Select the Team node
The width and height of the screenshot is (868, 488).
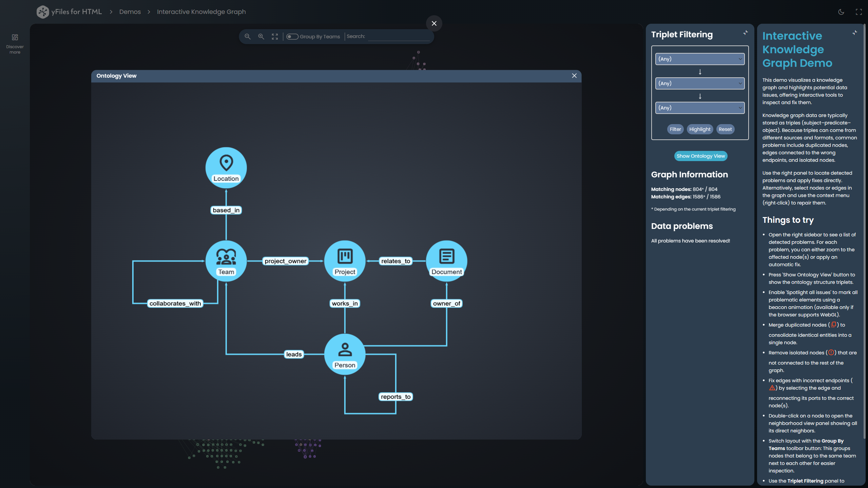226,261
